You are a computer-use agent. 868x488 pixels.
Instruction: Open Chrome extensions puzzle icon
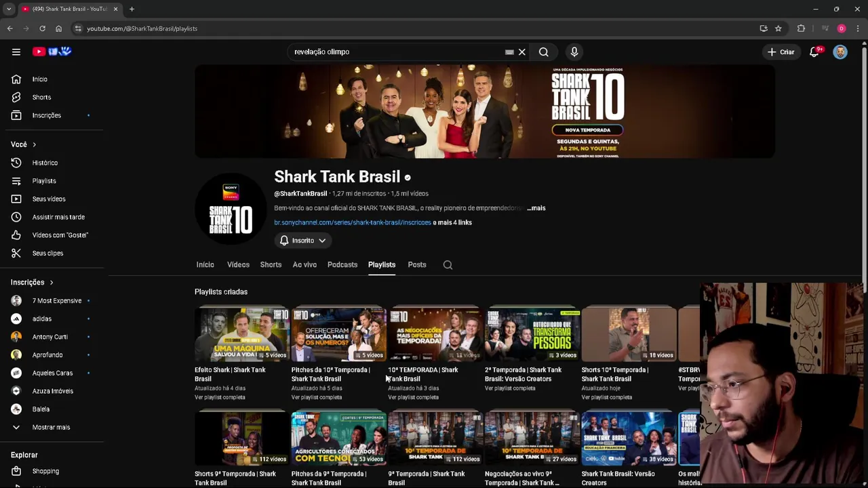tap(801, 28)
